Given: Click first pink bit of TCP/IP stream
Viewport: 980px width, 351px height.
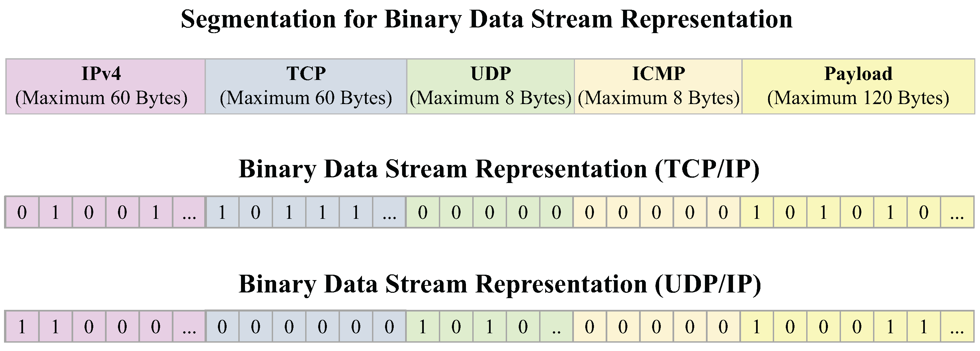Looking at the screenshot, I should click(22, 212).
